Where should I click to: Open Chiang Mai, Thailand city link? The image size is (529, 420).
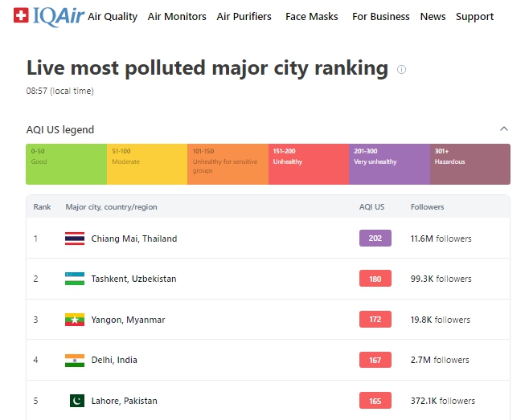point(133,239)
